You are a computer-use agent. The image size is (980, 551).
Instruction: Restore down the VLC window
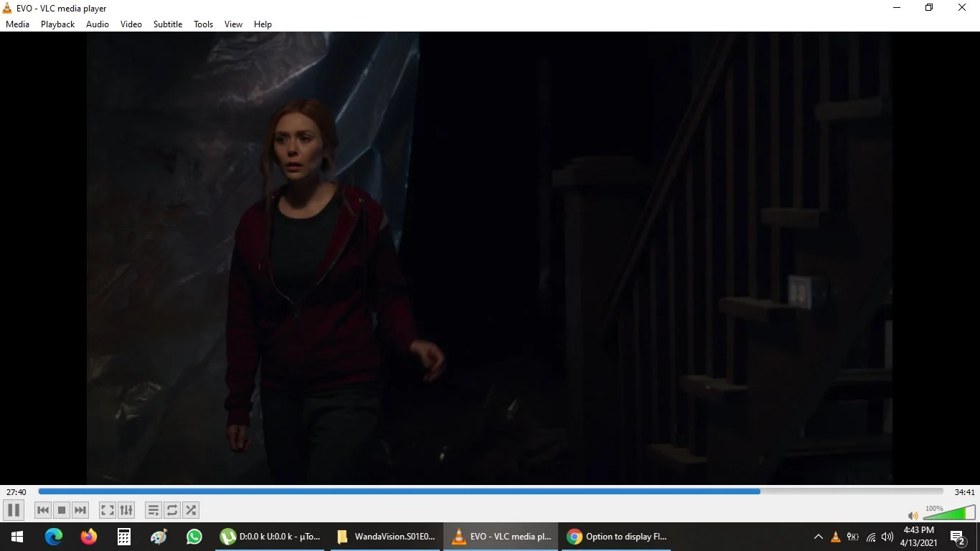(x=929, y=8)
